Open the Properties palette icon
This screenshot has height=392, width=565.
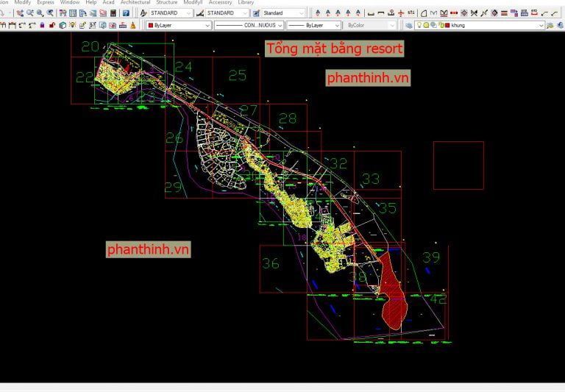tap(62, 13)
